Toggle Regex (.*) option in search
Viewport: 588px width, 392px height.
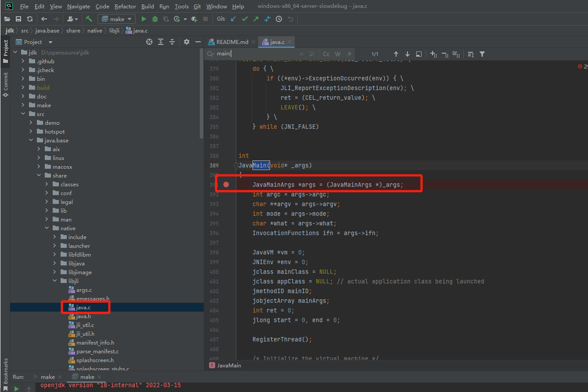[x=349, y=54]
